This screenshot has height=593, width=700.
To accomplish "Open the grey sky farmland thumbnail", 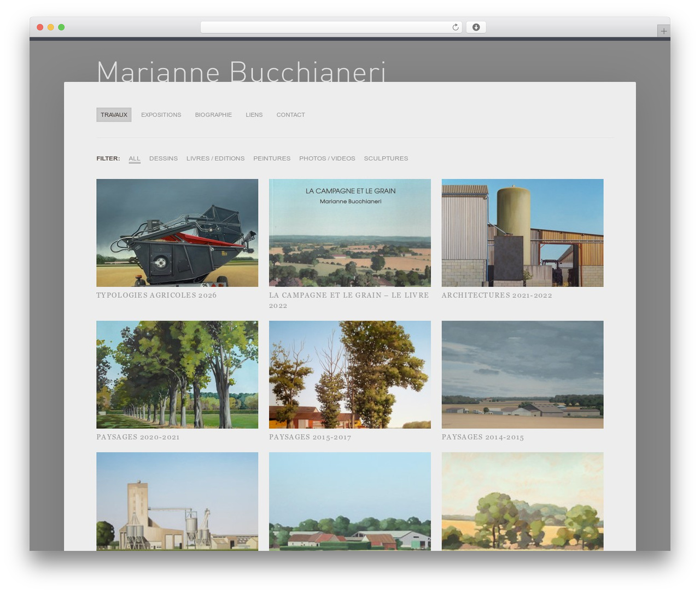I will pyautogui.click(x=522, y=375).
